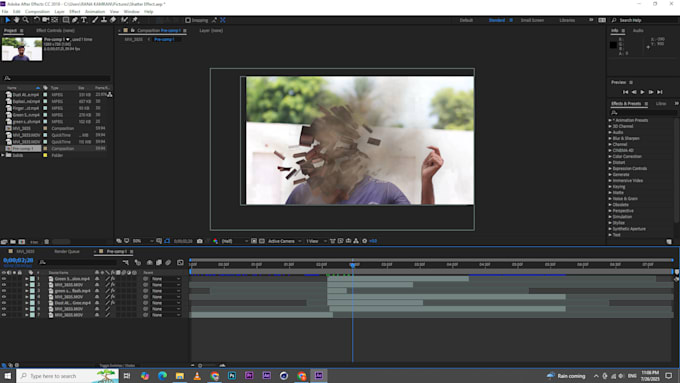Hide layer 3 green s...flash.mp4 with eye icon

4,291
